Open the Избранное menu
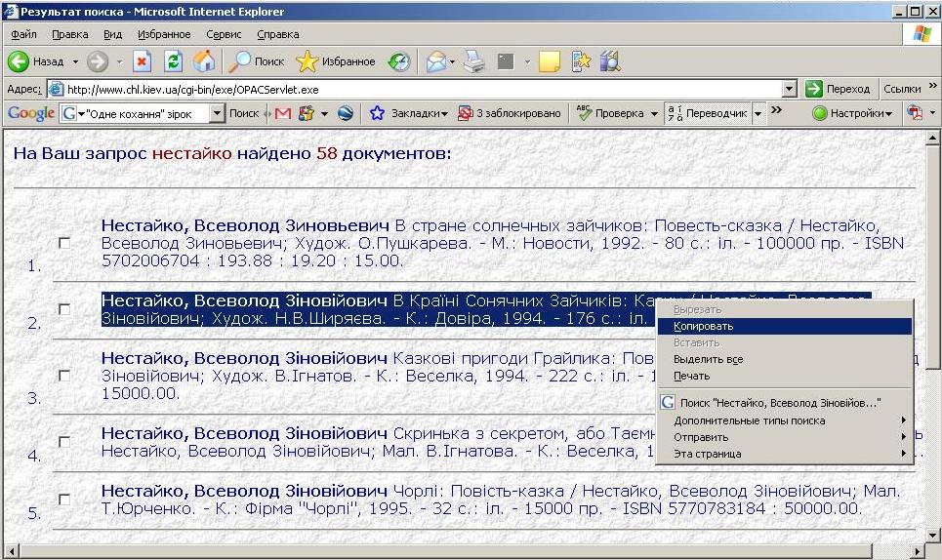Image resolution: width=942 pixels, height=560 pixels. (x=164, y=34)
